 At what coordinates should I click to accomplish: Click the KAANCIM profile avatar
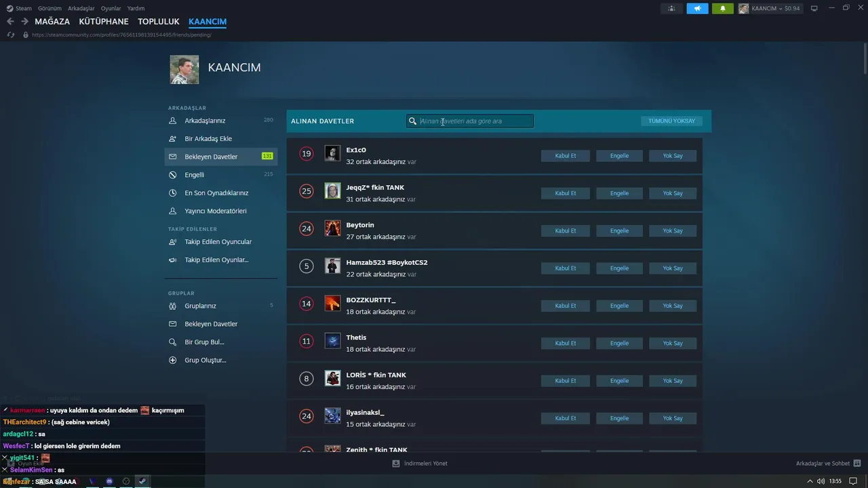(x=184, y=70)
